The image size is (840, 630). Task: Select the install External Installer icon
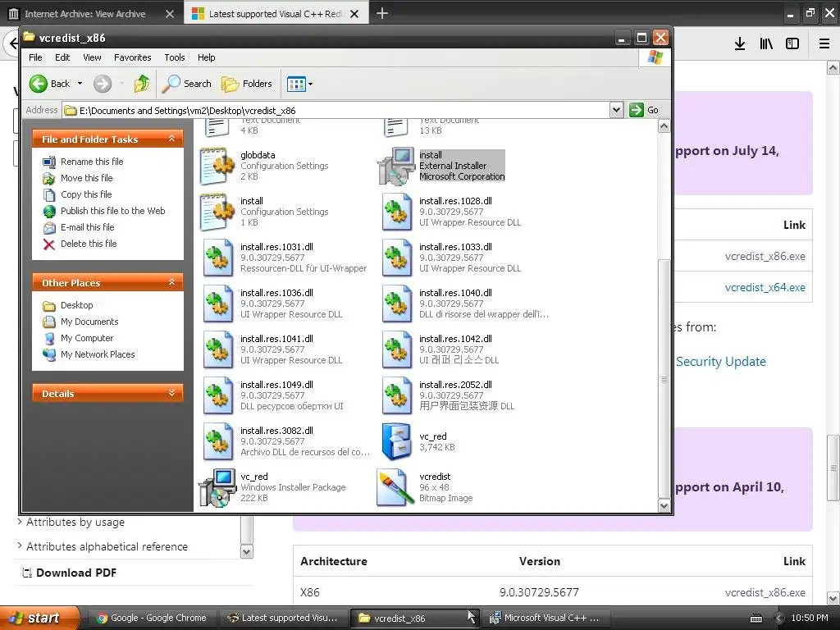pos(396,166)
